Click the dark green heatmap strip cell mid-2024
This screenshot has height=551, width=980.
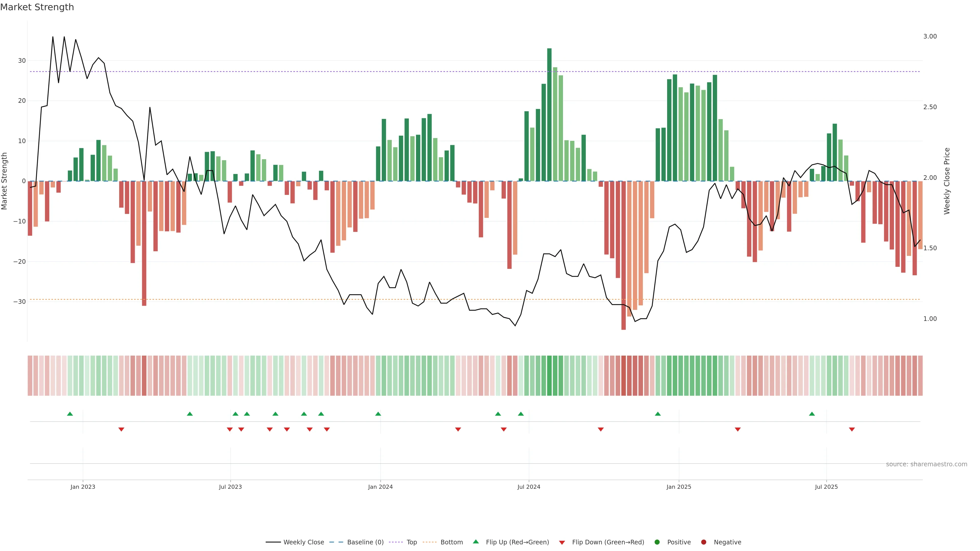(x=549, y=376)
